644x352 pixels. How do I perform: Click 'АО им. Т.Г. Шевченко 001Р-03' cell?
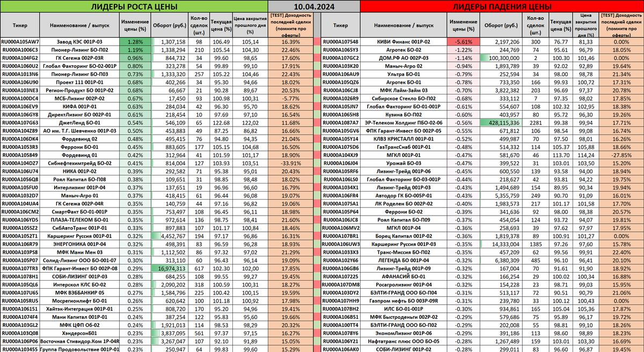(x=79, y=130)
